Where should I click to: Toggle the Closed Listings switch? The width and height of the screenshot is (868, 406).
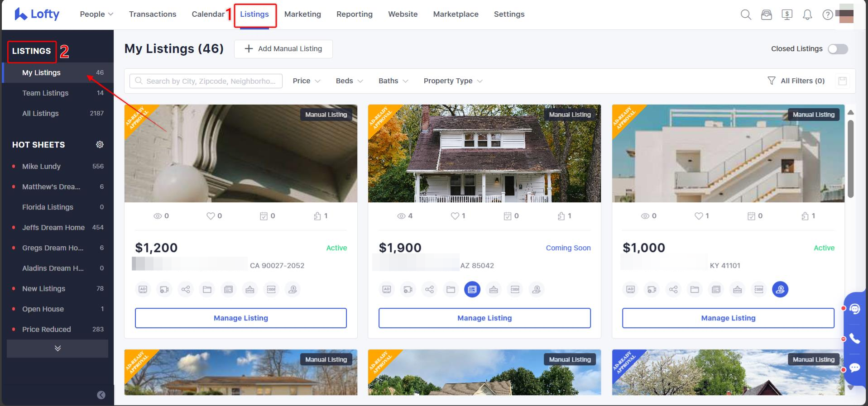[838, 49]
